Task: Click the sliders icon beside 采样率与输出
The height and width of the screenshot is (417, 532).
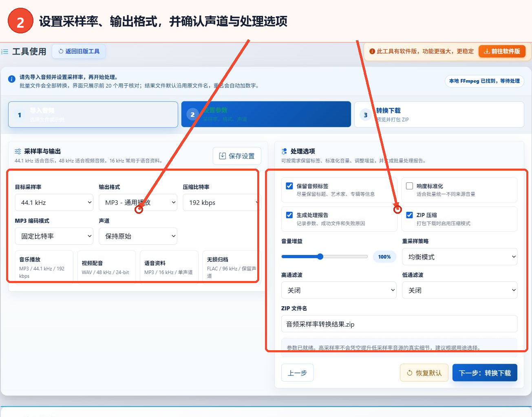Action: coord(18,151)
